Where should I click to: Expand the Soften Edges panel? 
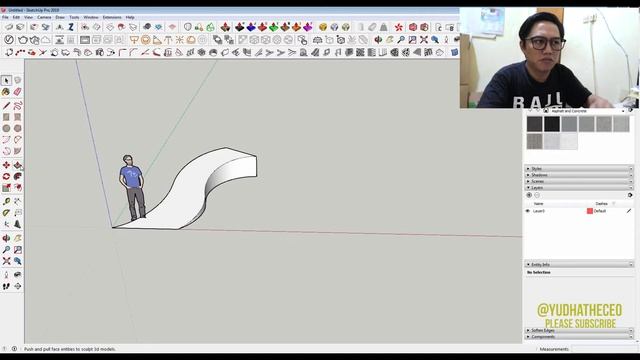pyautogui.click(x=579, y=330)
